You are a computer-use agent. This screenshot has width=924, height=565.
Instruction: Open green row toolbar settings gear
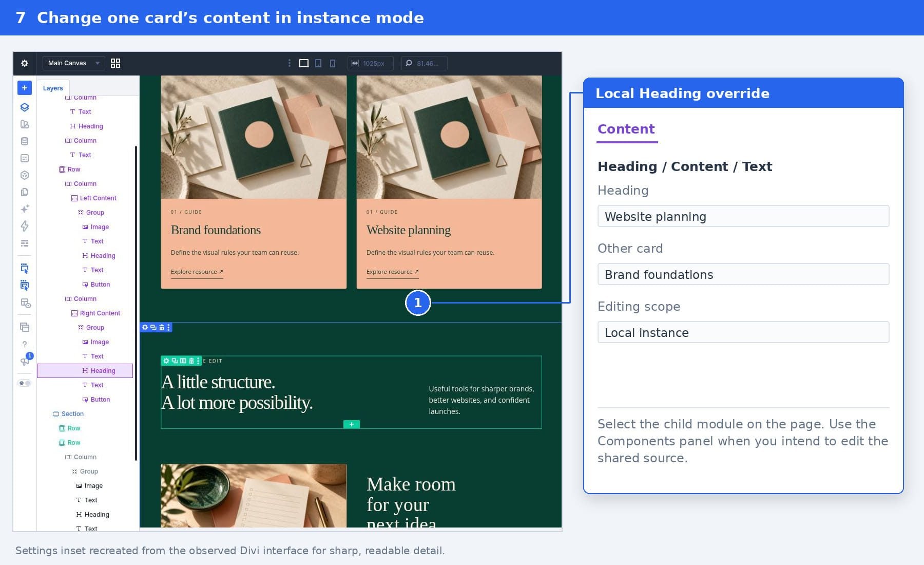[x=166, y=361]
